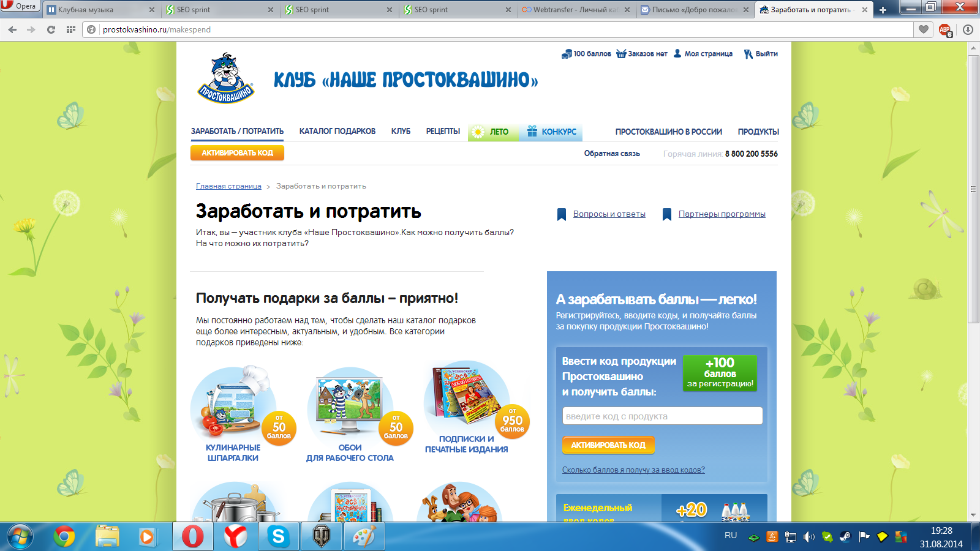
Task: Open the Партнеры программы link
Action: tap(722, 214)
